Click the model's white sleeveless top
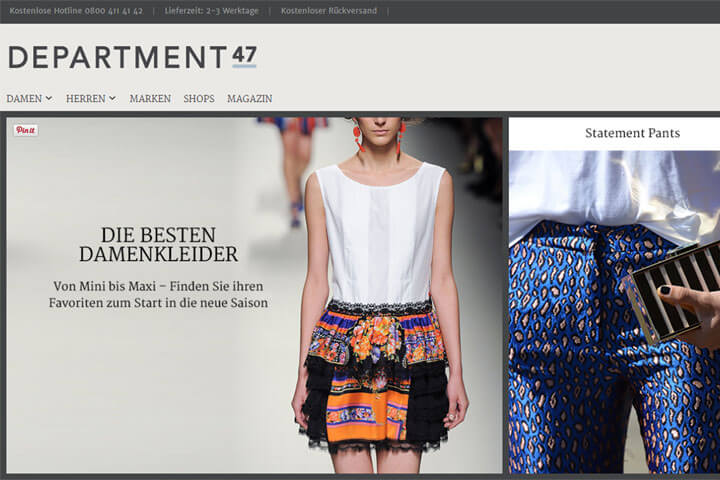 [380, 235]
